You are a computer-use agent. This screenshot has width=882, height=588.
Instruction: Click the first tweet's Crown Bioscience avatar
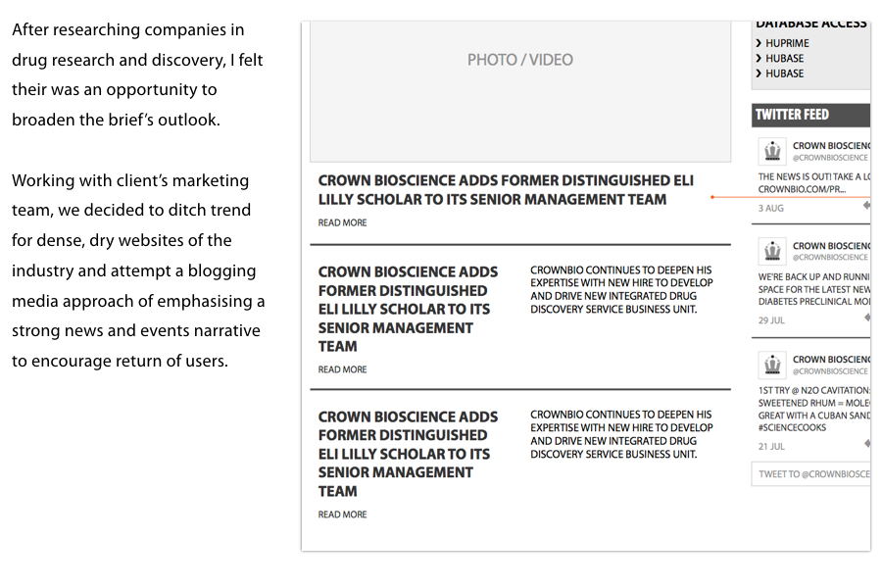click(772, 151)
